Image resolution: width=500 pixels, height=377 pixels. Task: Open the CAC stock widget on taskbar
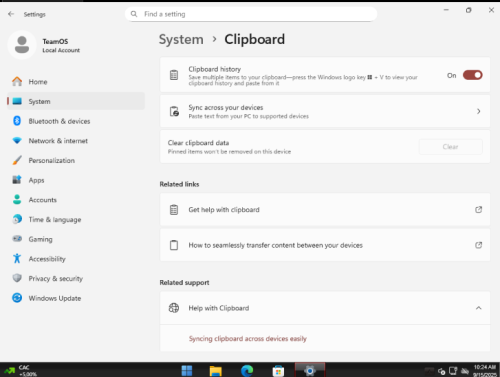tap(20, 370)
